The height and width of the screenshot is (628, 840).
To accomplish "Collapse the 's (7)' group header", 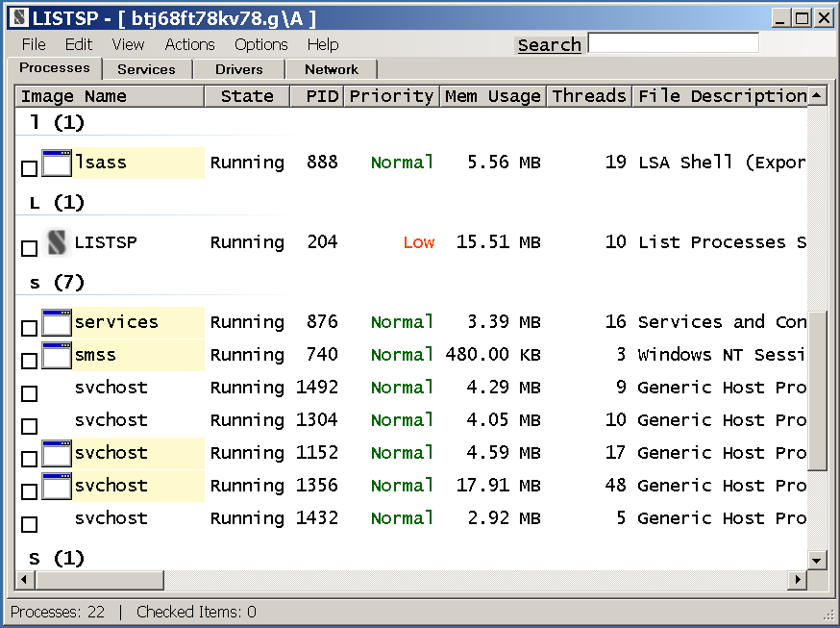I will 58,283.
